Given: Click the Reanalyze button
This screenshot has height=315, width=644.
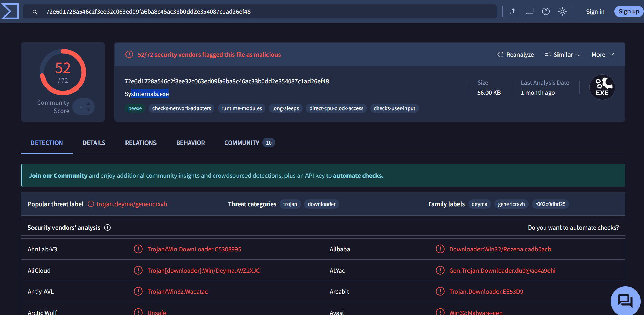Looking at the screenshot, I should click(x=515, y=55).
